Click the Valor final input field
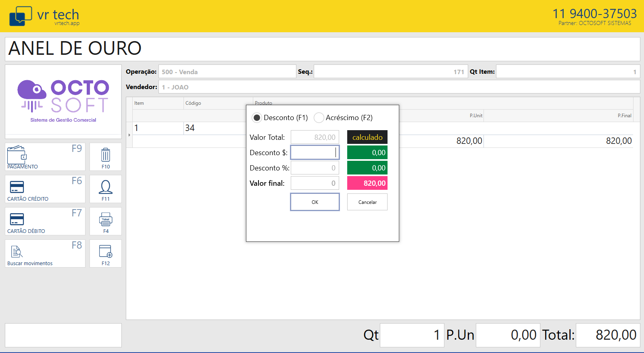 (x=315, y=183)
